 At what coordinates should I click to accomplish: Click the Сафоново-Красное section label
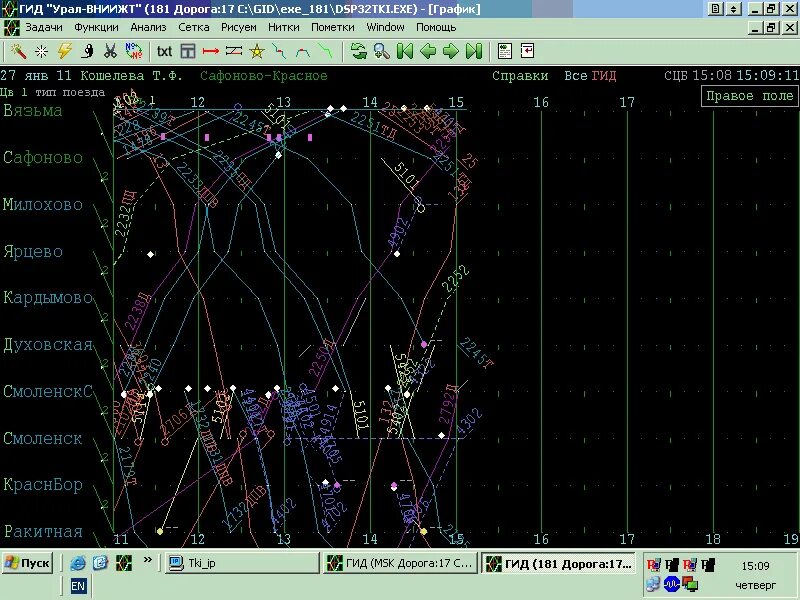click(x=264, y=76)
